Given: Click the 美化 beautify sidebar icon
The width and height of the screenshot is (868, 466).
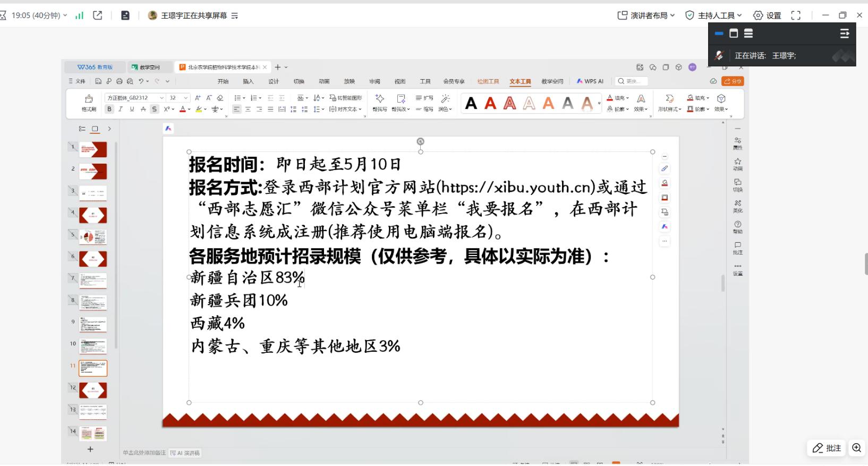Looking at the screenshot, I should [x=737, y=206].
